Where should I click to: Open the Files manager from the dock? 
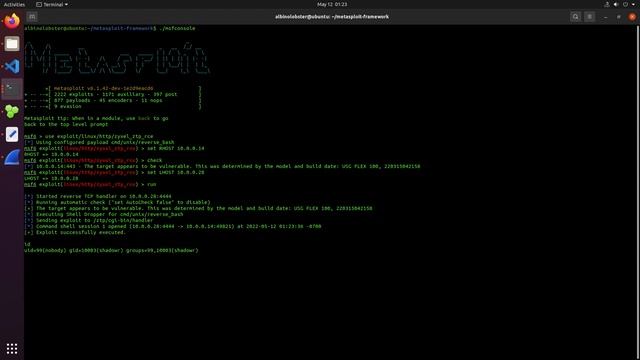coord(12,44)
